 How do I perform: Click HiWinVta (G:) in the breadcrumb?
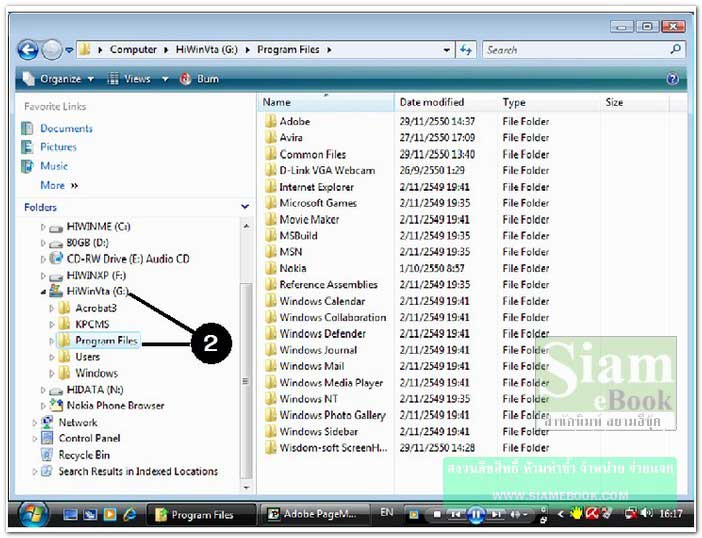pos(206,50)
